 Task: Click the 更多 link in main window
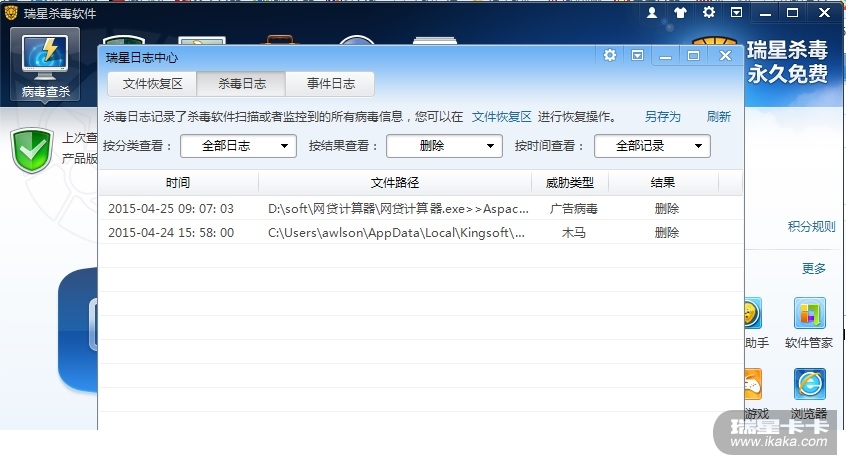tap(814, 268)
